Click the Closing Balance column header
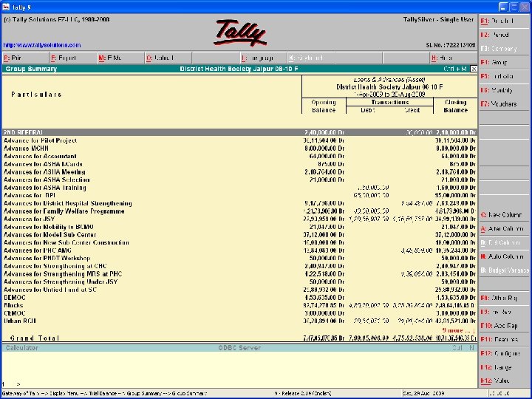The height and width of the screenshot is (399, 532). 455,106
